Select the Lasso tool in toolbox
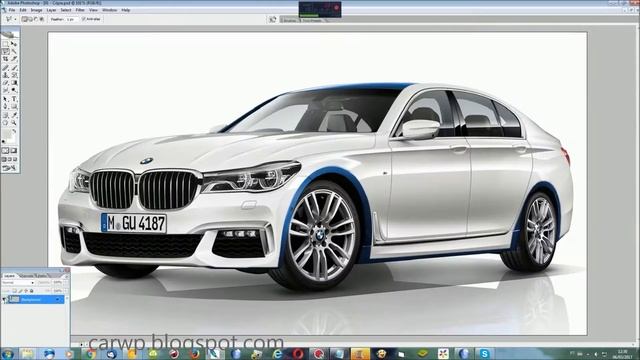 coord(5,51)
